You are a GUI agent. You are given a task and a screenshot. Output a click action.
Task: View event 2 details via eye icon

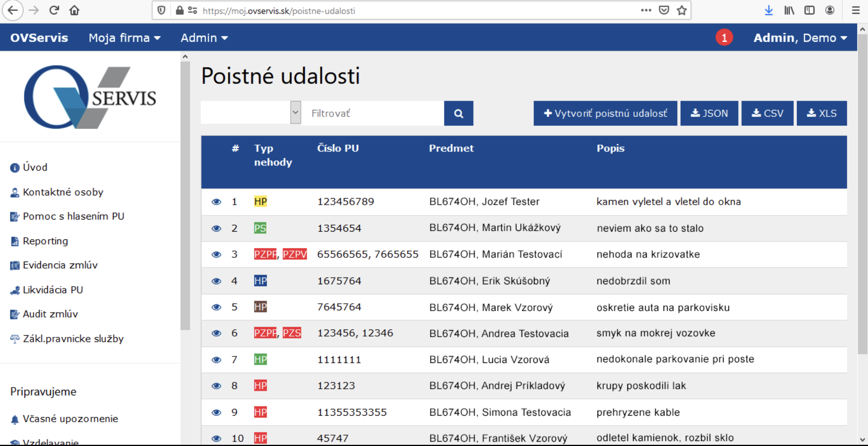(x=216, y=228)
